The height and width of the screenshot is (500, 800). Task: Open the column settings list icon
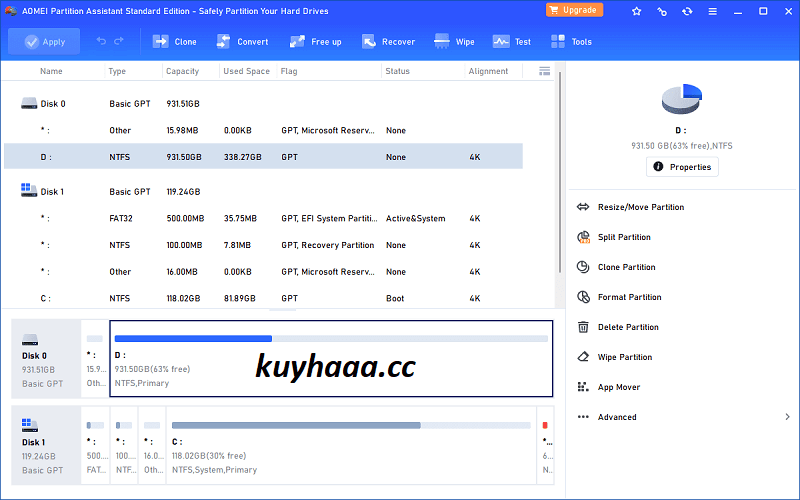click(x=544, y=71)
